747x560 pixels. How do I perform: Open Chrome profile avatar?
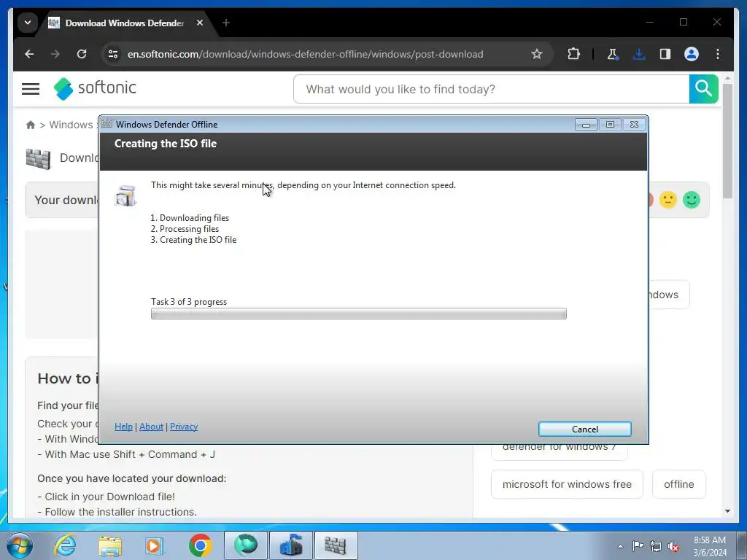coord(692,54)
